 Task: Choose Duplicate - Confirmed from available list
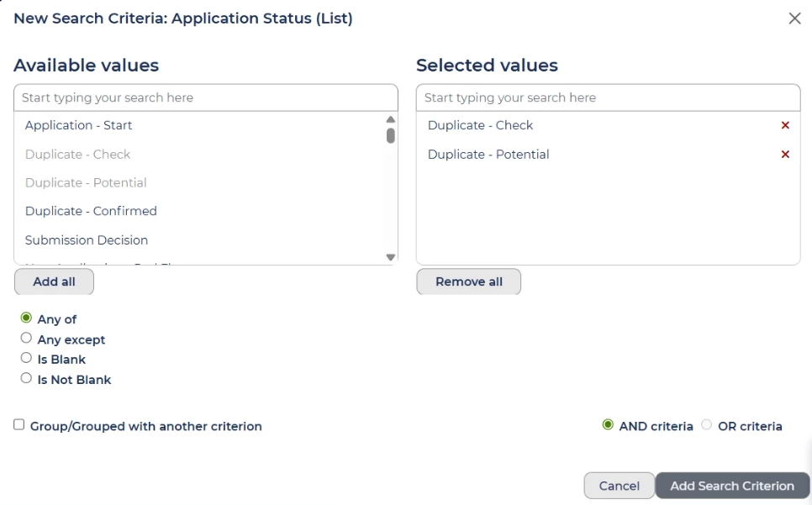(x=91, y=211)
